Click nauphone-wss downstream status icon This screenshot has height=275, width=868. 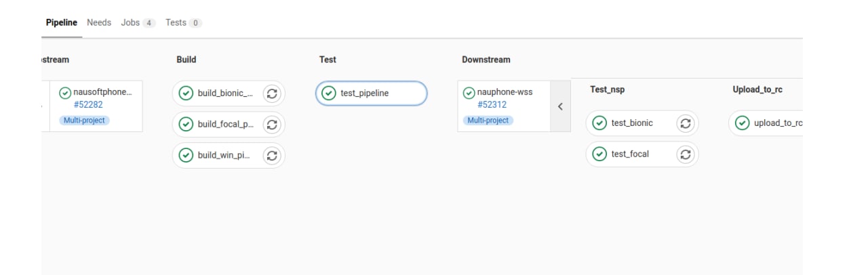(x=469, y=93)
